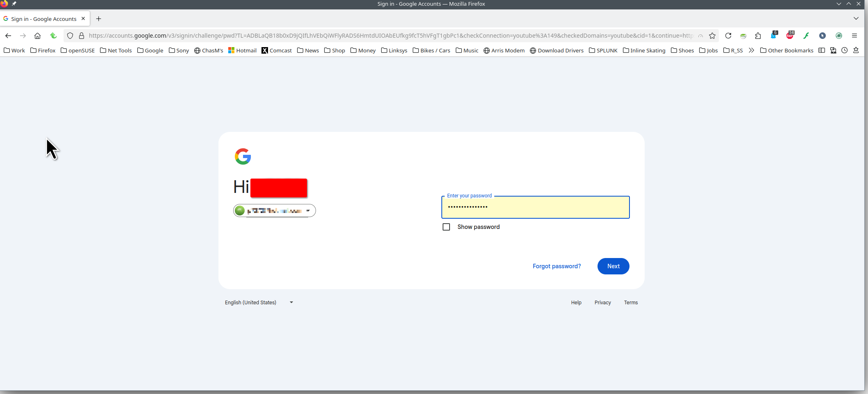868x394 pixels.
Task: Open the SPLUNK bookmarks folder
Action: point(603,50)
